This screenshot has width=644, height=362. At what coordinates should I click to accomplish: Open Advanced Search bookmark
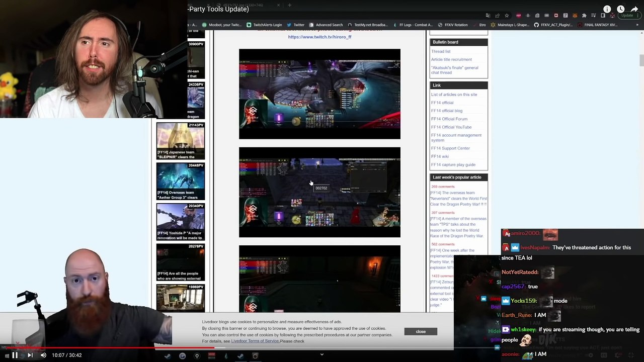[x=326, y=25]
